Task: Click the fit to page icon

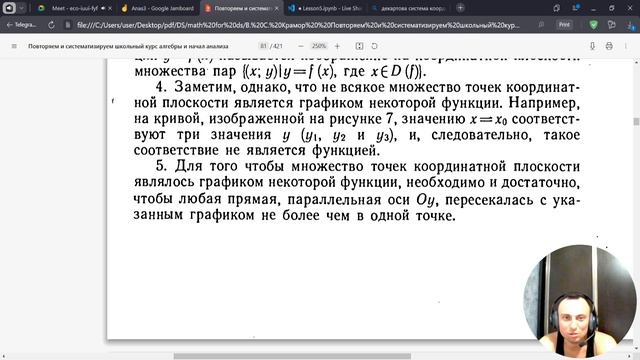Action: pyautogui.click(x=359, y=46)
